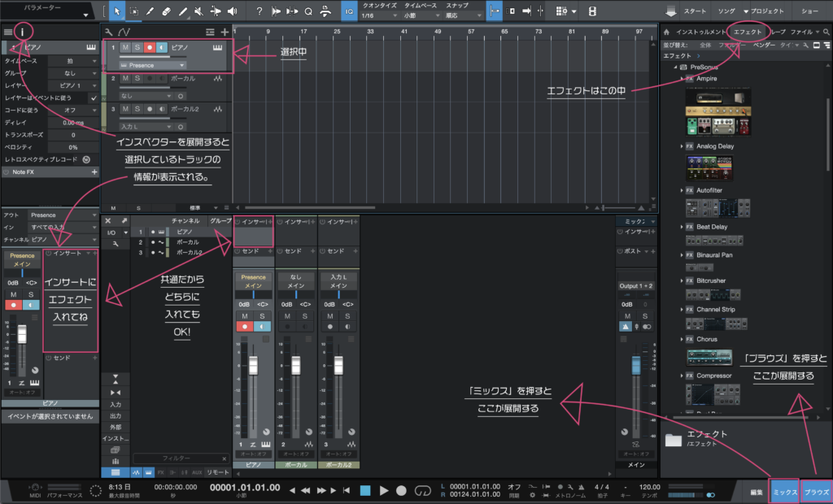Viewport: 833px width, 504px height.
Task: Click the browser home icon
Action: click(x=667, y=32)
